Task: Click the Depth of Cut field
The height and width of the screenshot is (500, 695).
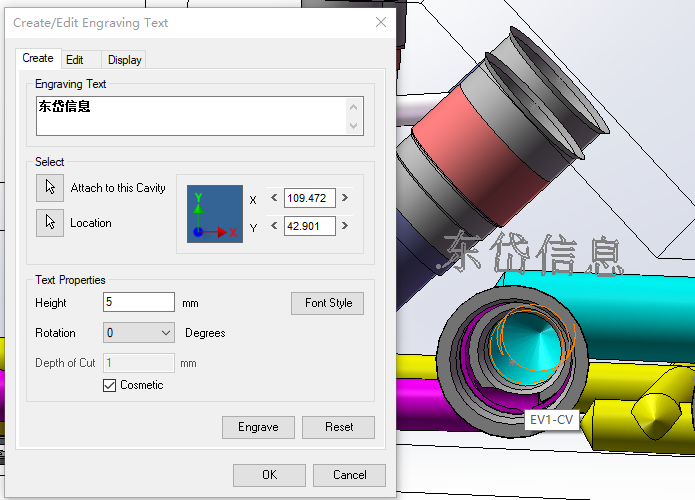Action: point(139,363)
